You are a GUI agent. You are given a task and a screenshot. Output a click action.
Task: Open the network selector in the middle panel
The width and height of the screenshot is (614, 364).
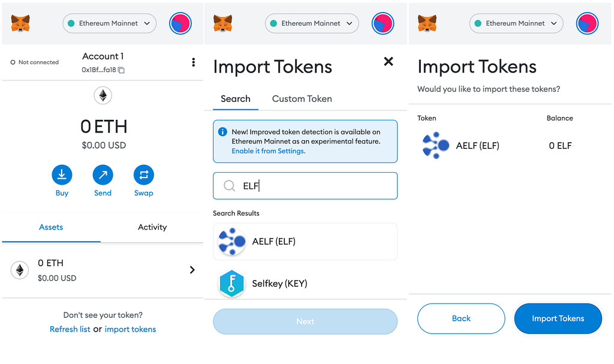312,23
